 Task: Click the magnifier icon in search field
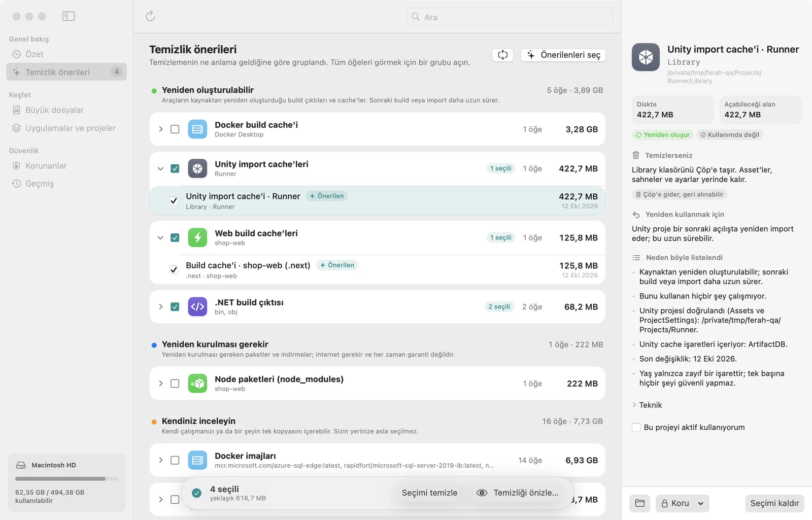(x=416, y=17)
